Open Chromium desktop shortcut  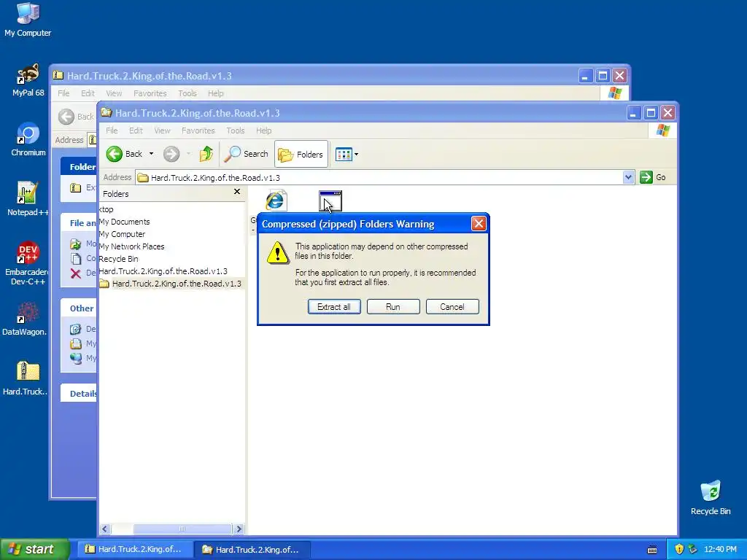pyautogui.click(x=28, y=139)
